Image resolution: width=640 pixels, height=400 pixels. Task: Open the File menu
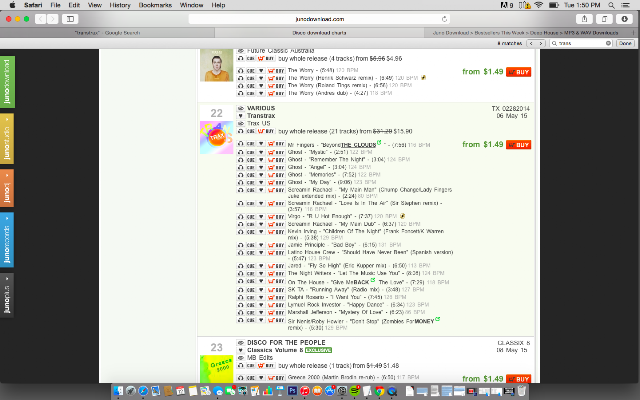55,5
